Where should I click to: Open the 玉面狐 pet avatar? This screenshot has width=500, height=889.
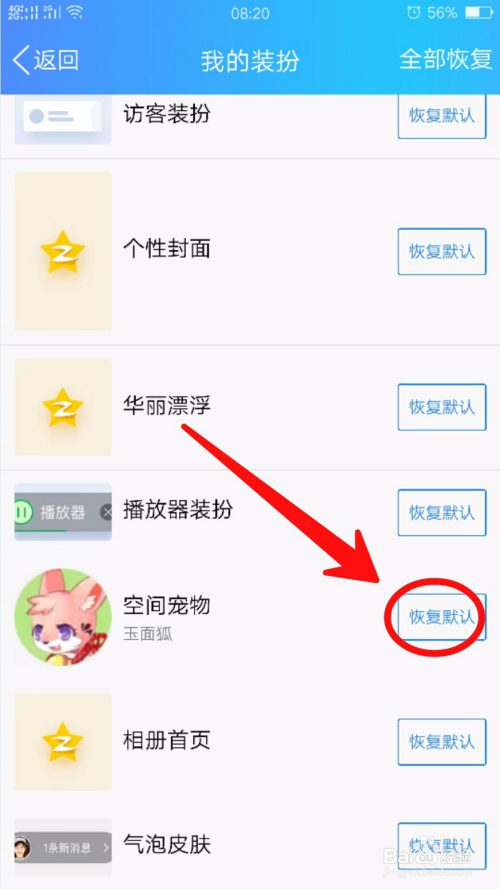coord(63,617)
